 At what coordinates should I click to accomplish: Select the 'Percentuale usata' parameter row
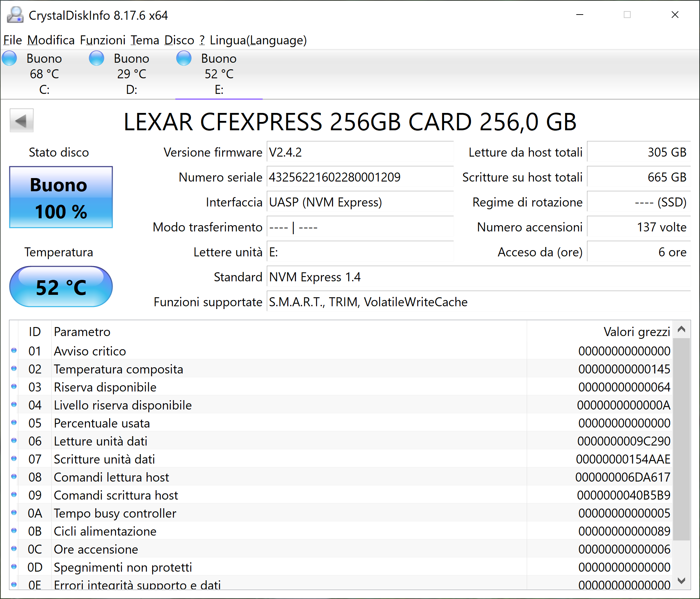coord(341,423)
